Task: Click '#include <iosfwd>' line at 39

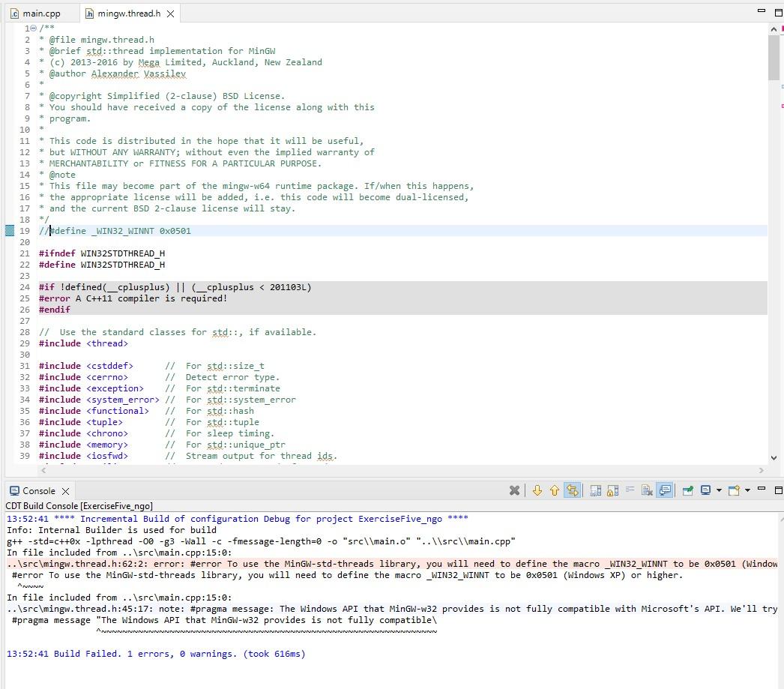Action: (83, 456)
